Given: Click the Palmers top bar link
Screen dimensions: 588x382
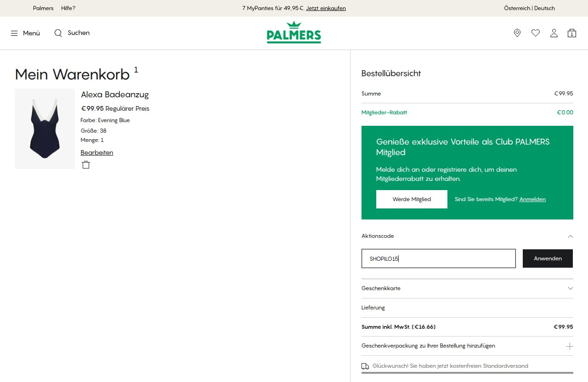Looking at the screenshot, I should [x=43, y=8].
